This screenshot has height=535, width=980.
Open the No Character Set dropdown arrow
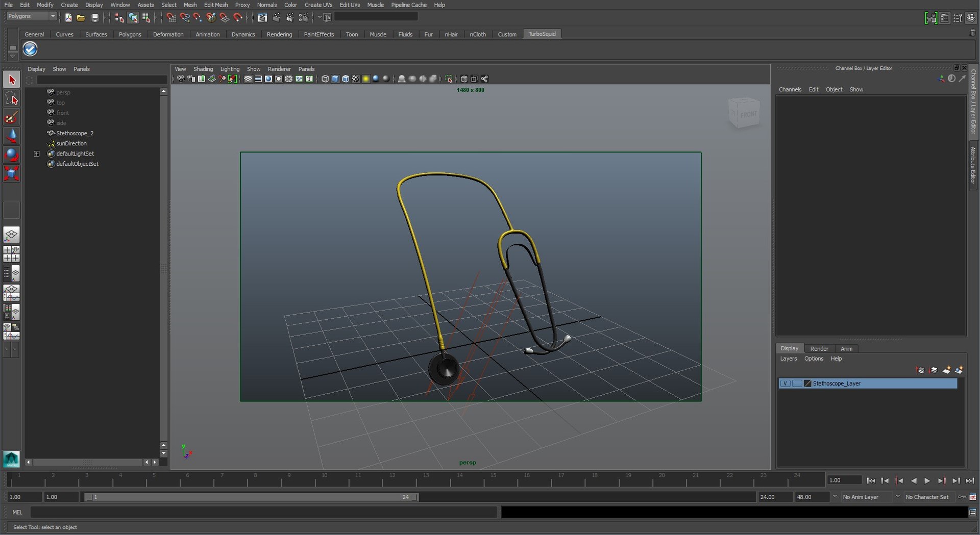coord(898,496)
